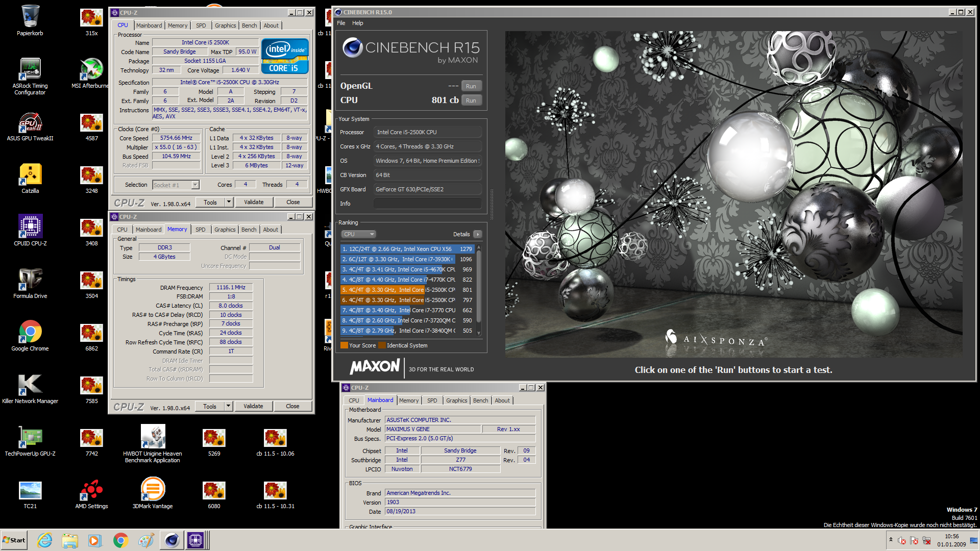Open AMD Settings desktop icon
Image resolution: width=980 pixels, height=551 pixels.
pyautogui.click(x=91, y=494)
